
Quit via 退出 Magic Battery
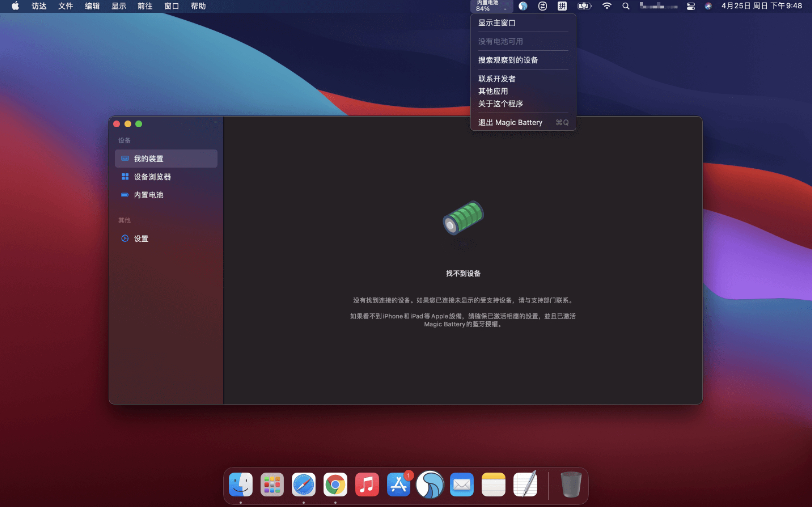[x=510, y=122]
